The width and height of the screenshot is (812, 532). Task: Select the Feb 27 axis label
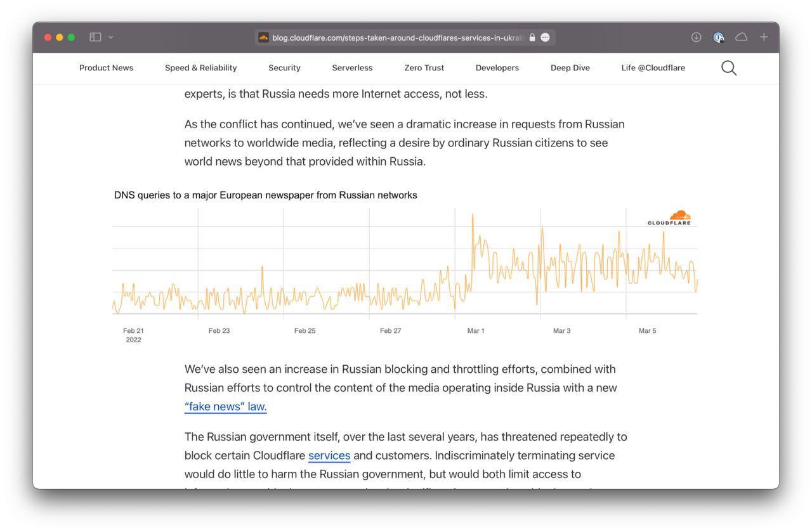[x=390, y=330]
